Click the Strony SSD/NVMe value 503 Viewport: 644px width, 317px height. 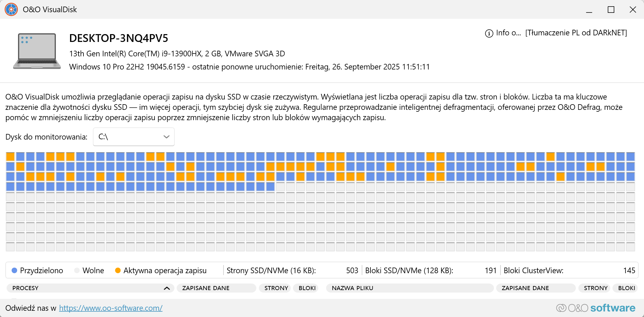point(352,270)
